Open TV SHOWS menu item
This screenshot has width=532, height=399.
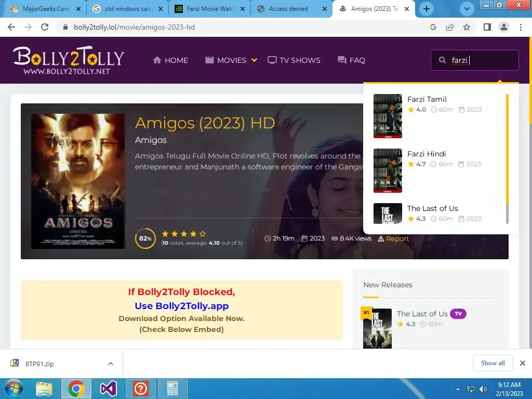(294, 60)
